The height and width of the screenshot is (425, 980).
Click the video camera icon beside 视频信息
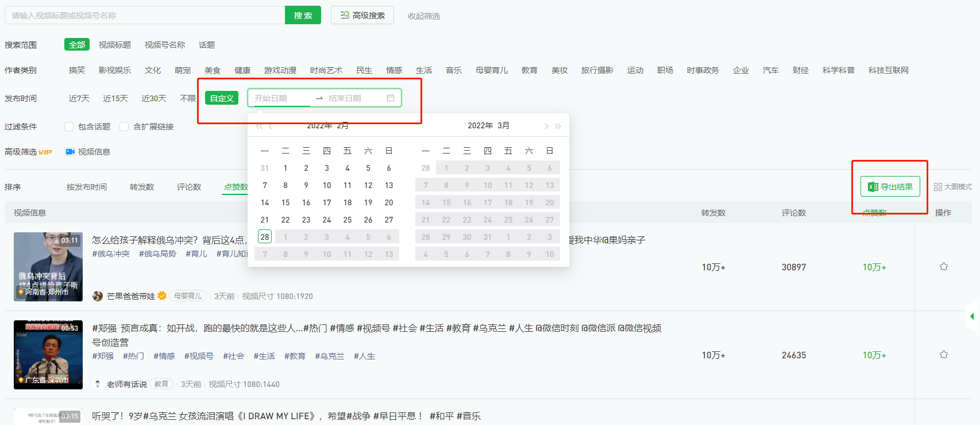click(x=70, y=152)
